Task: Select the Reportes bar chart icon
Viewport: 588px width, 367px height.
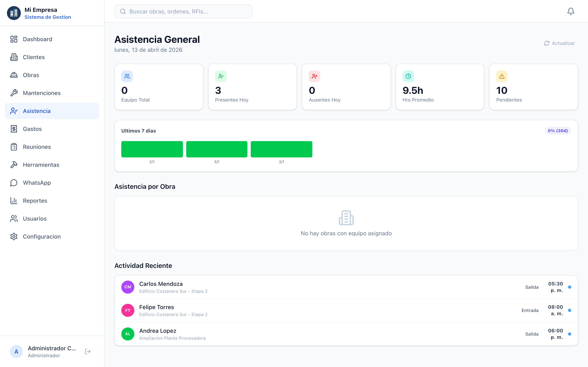Action: (x=14, y=200)
